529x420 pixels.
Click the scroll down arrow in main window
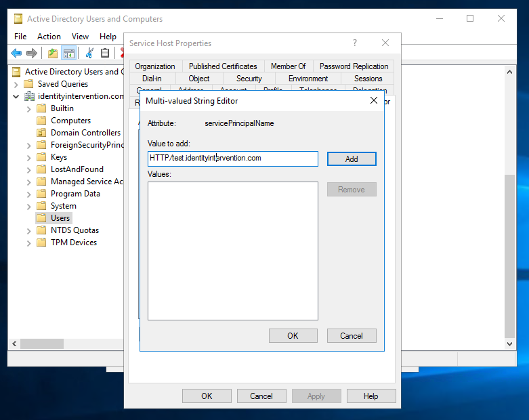[x=510, y=343]
